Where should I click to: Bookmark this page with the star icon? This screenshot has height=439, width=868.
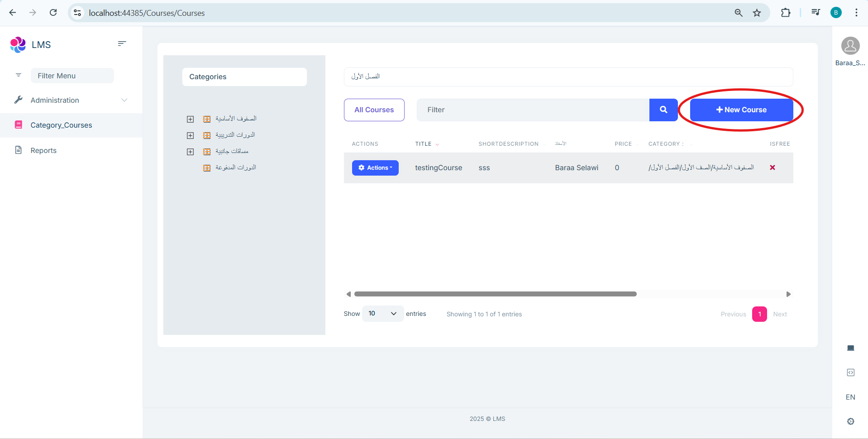click(757, 13)
